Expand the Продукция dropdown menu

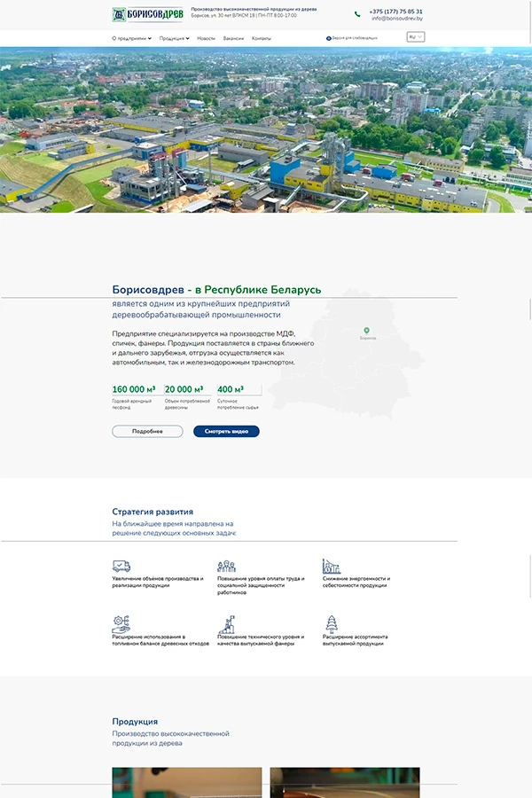pyautogui.click(x=174, y=38)
